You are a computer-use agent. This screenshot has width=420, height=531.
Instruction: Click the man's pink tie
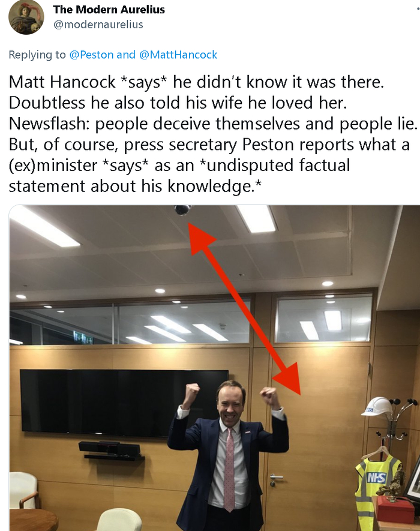230,469
